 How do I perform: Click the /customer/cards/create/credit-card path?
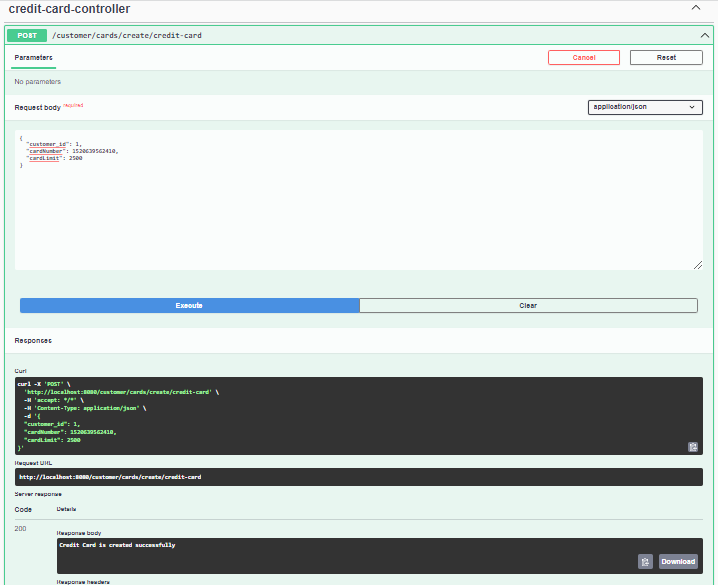coord(127,35)
